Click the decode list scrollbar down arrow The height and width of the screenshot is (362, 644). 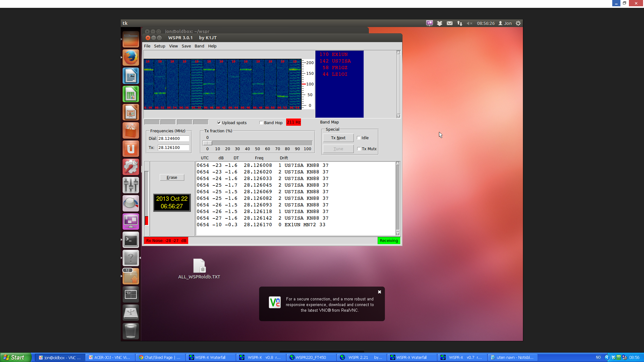point(398,233)
